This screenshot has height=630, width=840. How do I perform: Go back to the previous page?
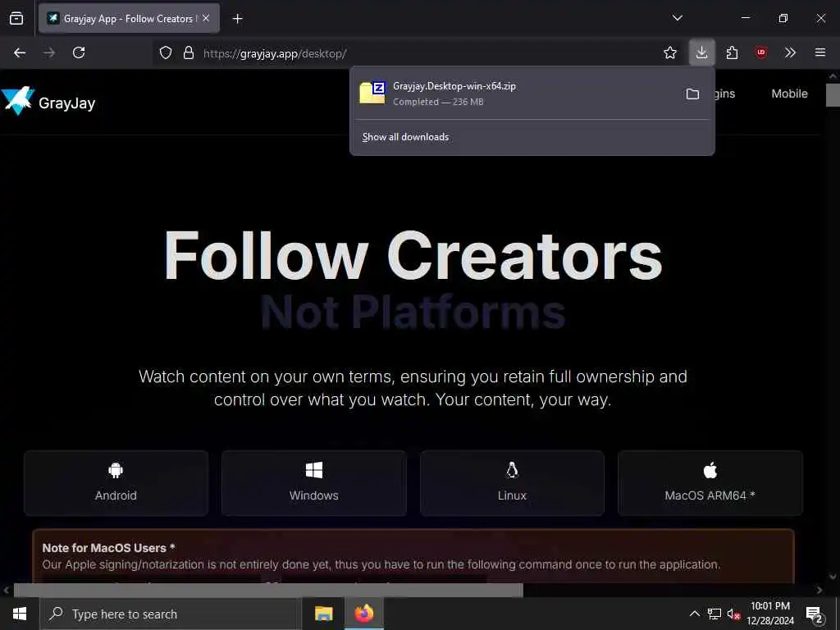[x=20, y=52]
